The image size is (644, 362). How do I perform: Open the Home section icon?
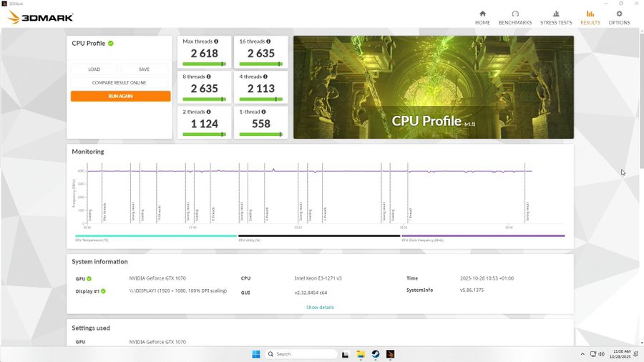tap(482, 14)
